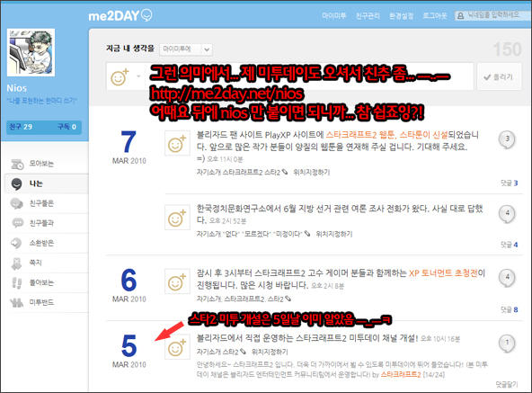Click the 구독 0 subscriber count
This screenshot has height=393, width=532.
66,127
